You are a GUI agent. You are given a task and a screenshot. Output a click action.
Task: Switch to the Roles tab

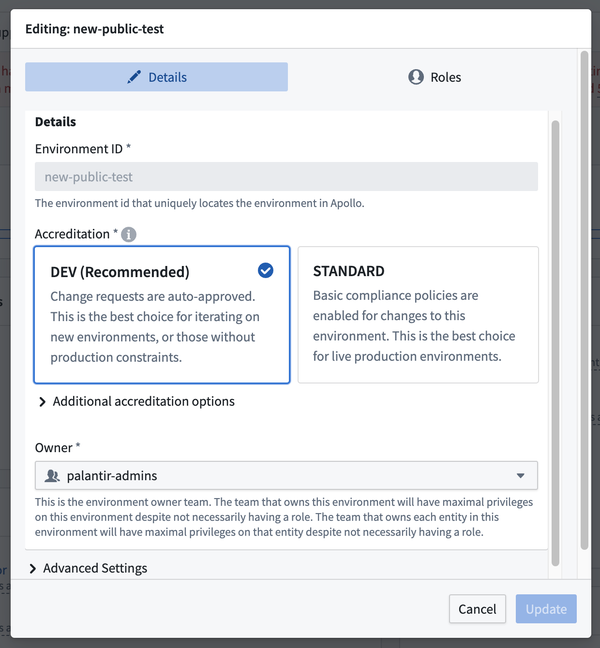(434, 77)
